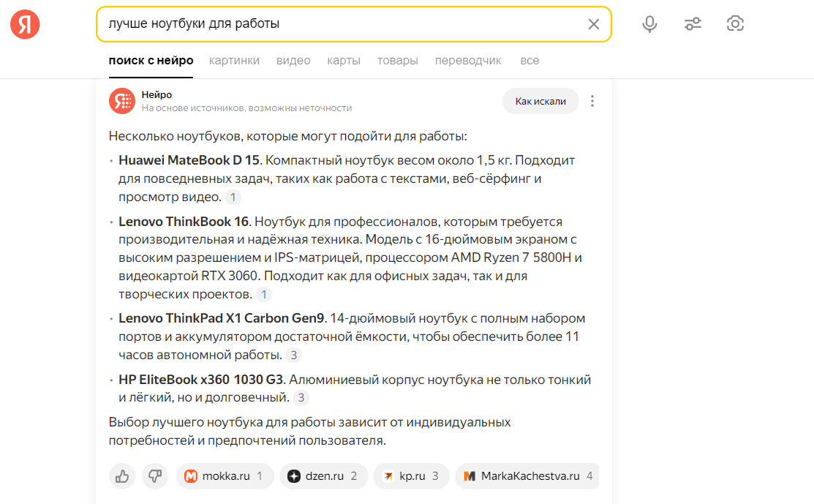Screen dimensions: 814x504
Task: Open the kp.ru source chip
Action: tap(411, 476)
